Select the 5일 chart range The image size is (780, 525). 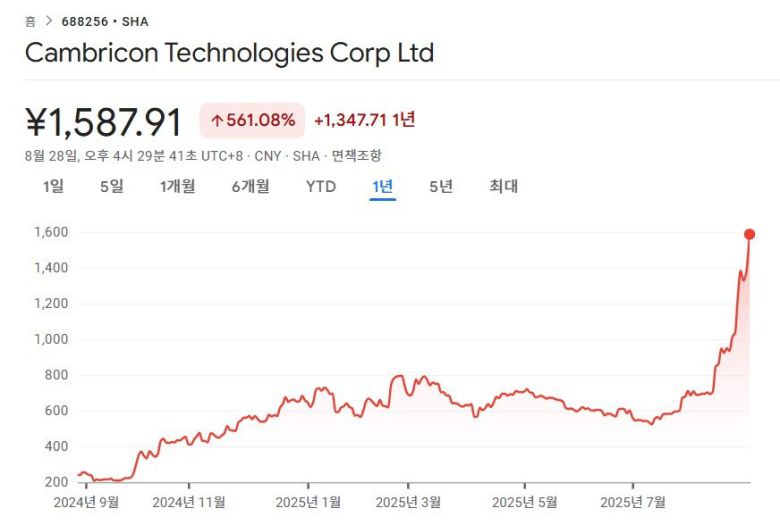tap(112, 186)
